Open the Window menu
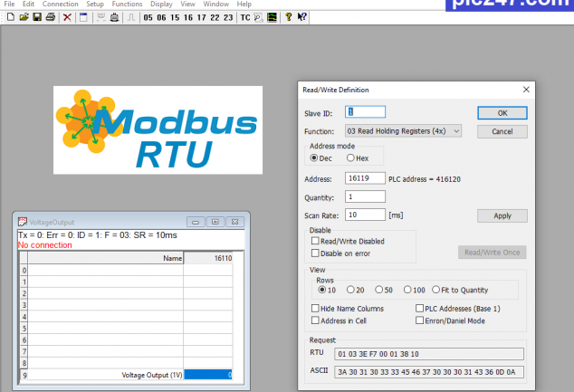This screenshot has height=392, width=574. (x=216, y=4)
